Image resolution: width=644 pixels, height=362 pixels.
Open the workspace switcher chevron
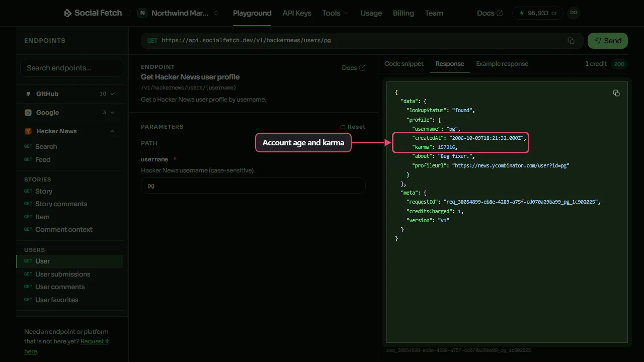pos(216,13)
